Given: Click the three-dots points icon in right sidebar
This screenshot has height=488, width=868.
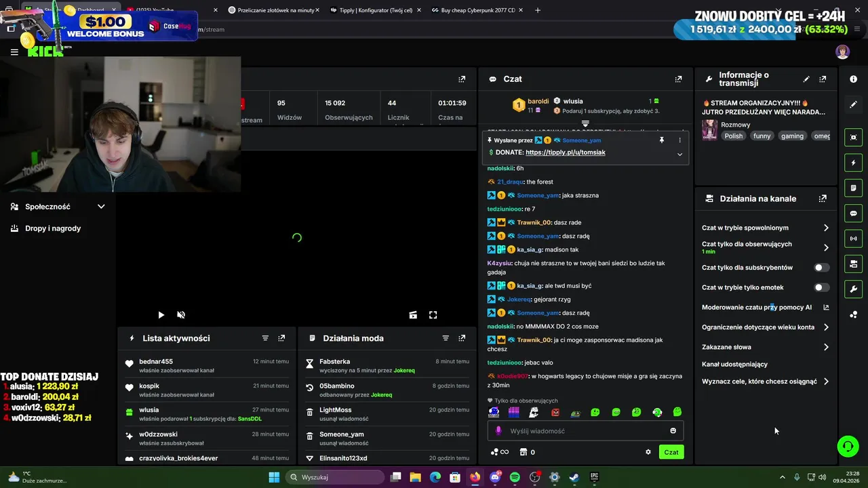Looking at the screenshot, I should (853, 314).
